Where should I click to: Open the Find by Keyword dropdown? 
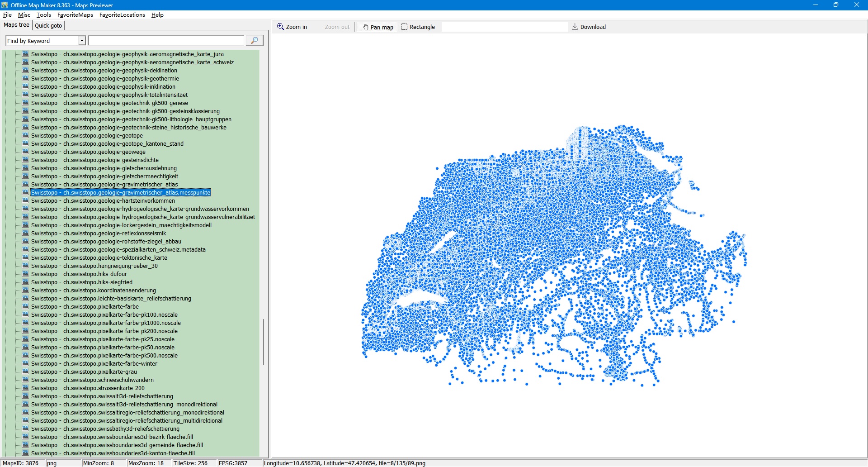[x=82, y=41]
